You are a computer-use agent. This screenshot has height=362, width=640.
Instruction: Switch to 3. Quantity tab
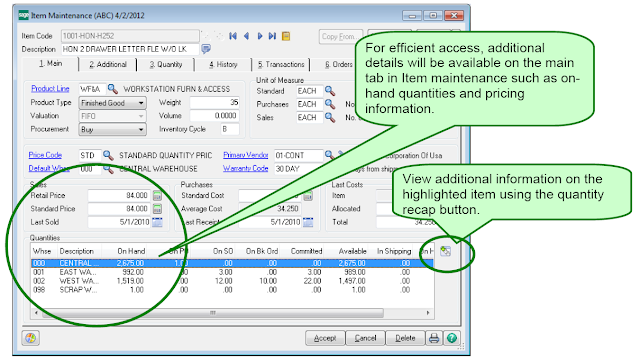click(166, 64)
